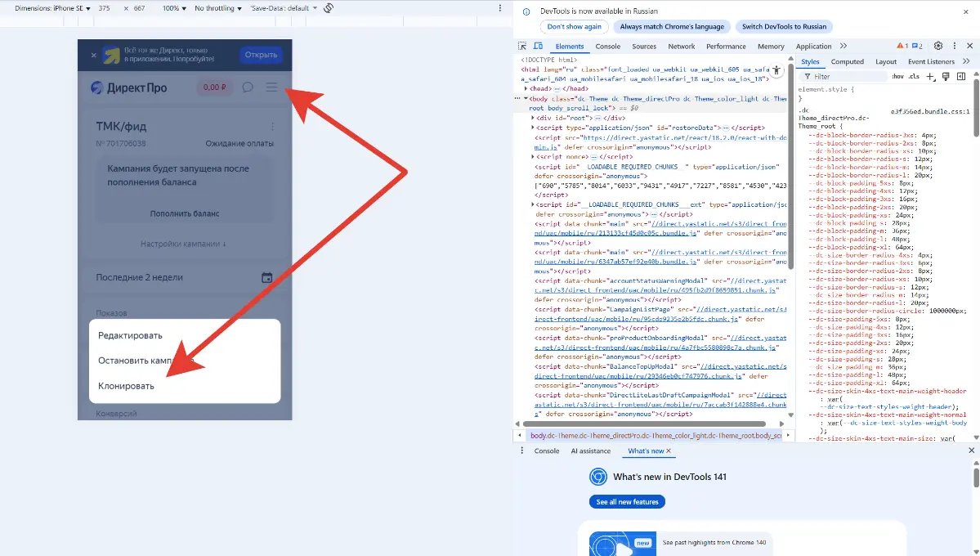Click the warning issues counter
980x556 pixels.
point(902,46)
